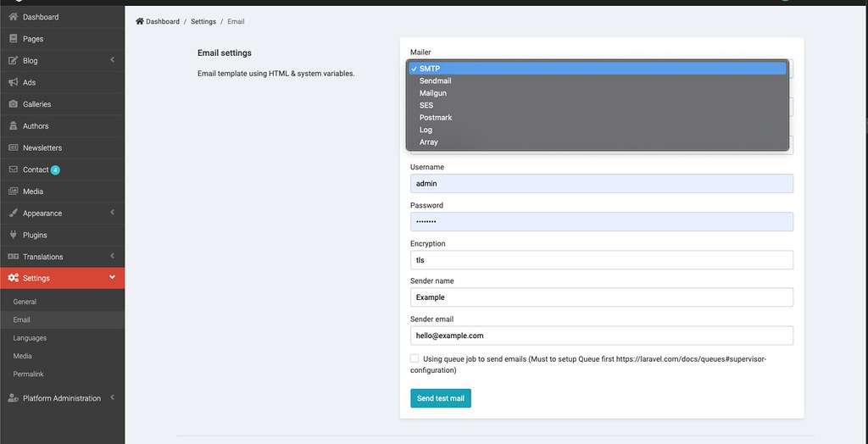Click the Appearance paintbrush icon

[14, 214]
